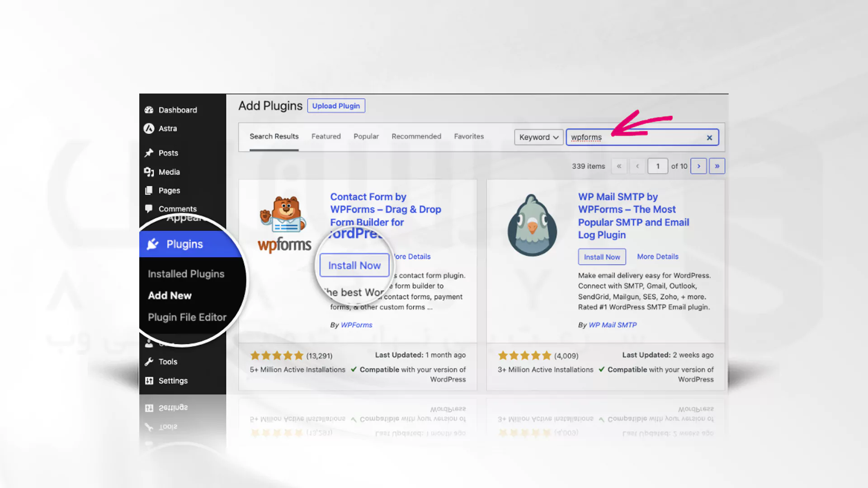The image size is (868, 488).
Task: Click '5+ Million Active Installations' text
Action: [x=297, y=370]
